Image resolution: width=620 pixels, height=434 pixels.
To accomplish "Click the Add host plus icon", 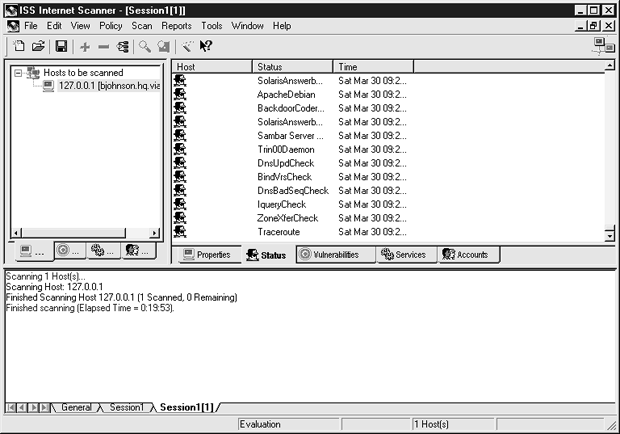I will [x=85, y=46].
